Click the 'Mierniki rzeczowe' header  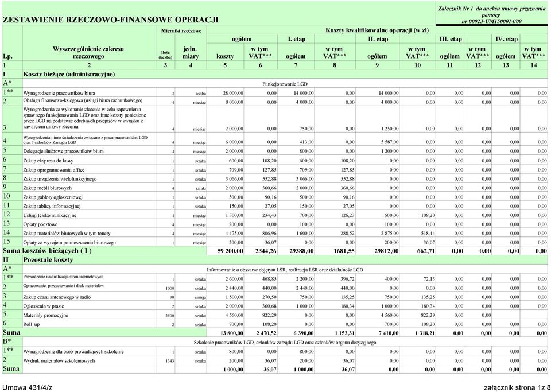[x=181, y=30]
